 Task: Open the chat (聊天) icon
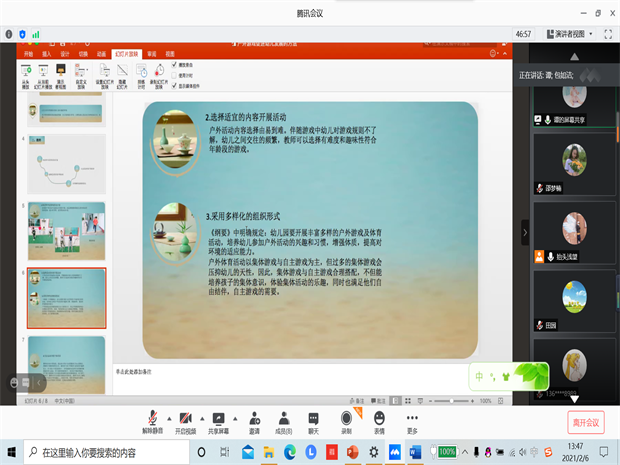tap(314, 418)
